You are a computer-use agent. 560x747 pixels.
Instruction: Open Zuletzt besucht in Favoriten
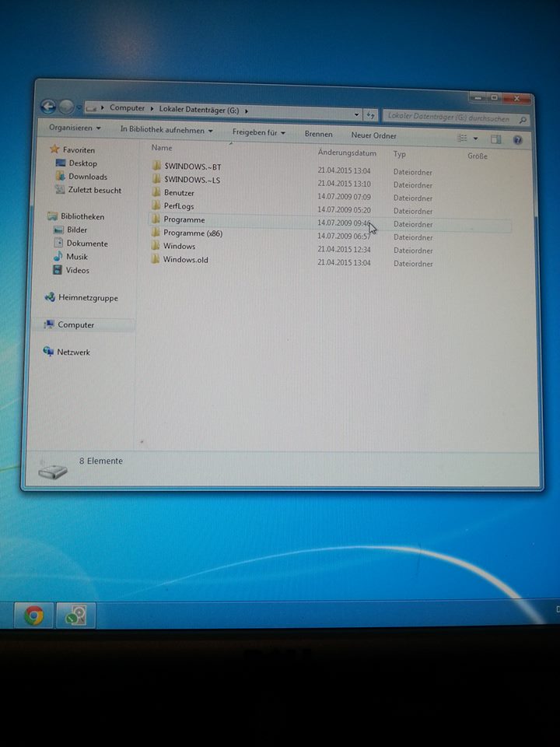coord(95,190)
